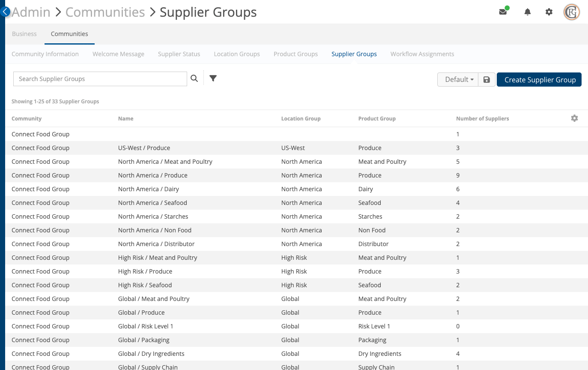Click Global / Meat and Poultry name

[x=154, y=299]
